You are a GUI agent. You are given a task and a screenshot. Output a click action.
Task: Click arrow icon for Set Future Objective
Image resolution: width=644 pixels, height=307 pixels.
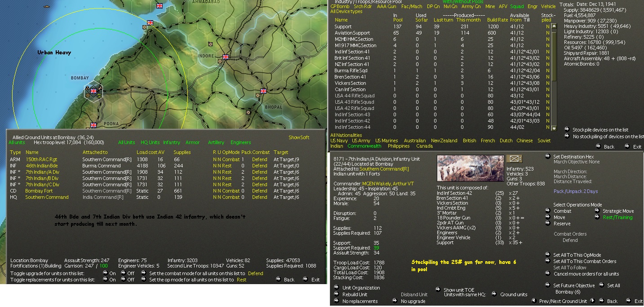(x=547, y=285)
